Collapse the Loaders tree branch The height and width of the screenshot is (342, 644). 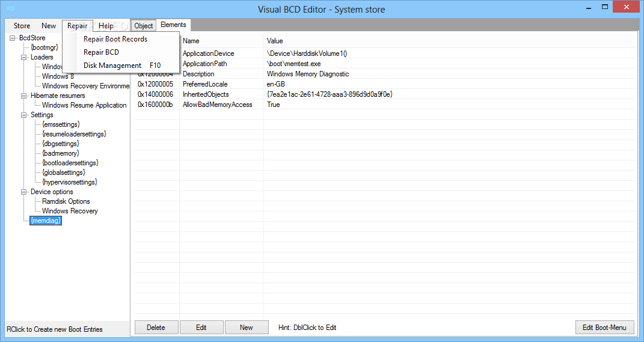24,57
